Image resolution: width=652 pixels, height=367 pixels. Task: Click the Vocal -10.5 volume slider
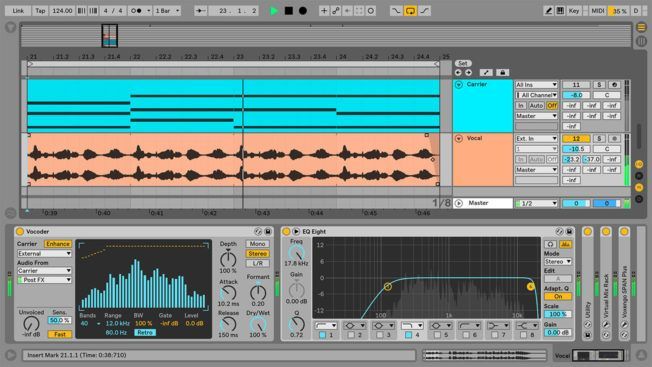click(576, 149)
